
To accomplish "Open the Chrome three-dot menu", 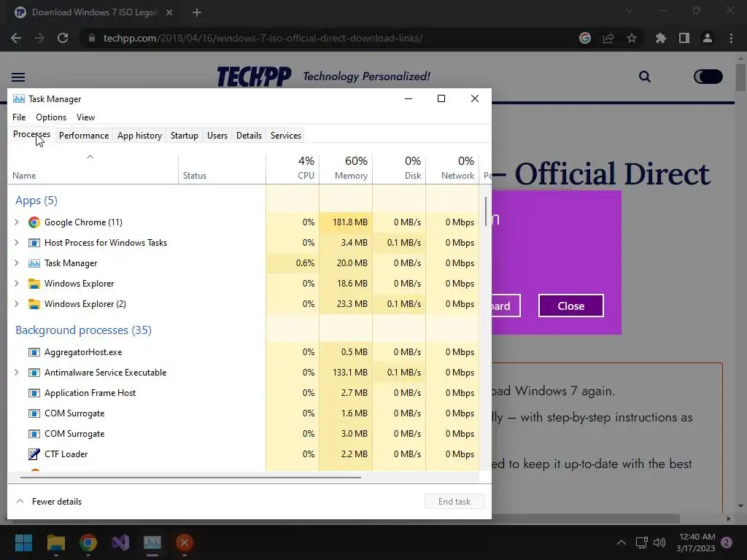I will click(x=731, y=38).
